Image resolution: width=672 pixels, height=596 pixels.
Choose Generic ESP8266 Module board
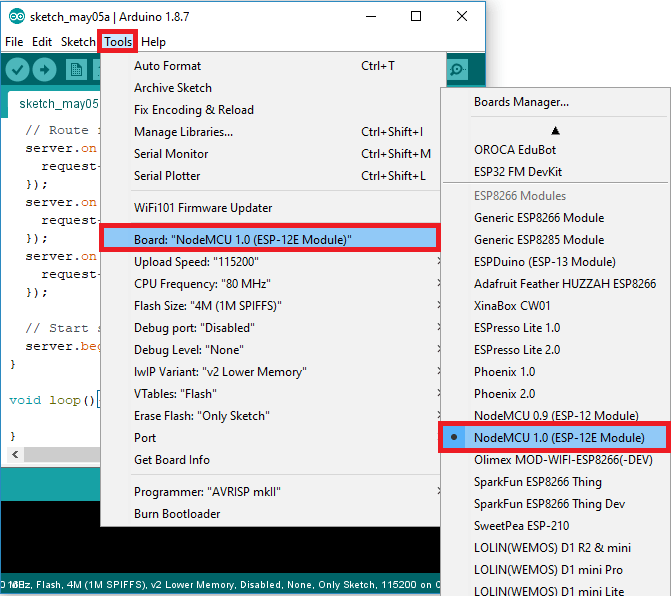click(538, 218)
